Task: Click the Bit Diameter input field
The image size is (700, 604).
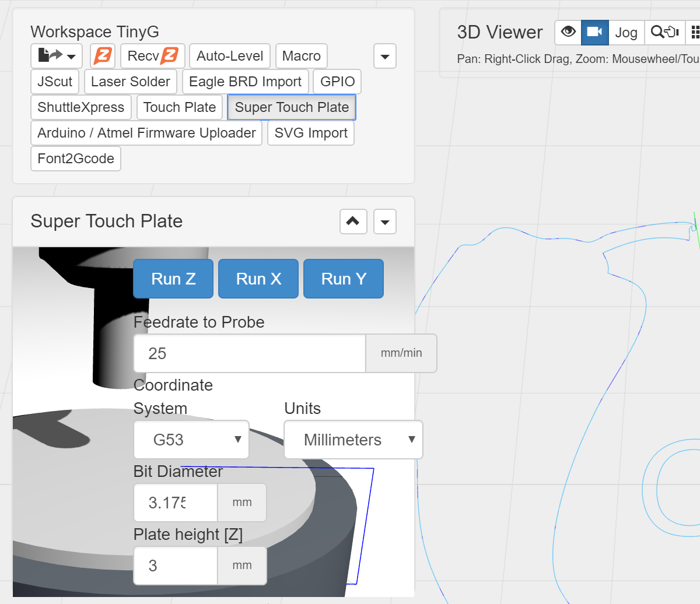Action: [x=175, y=503]
